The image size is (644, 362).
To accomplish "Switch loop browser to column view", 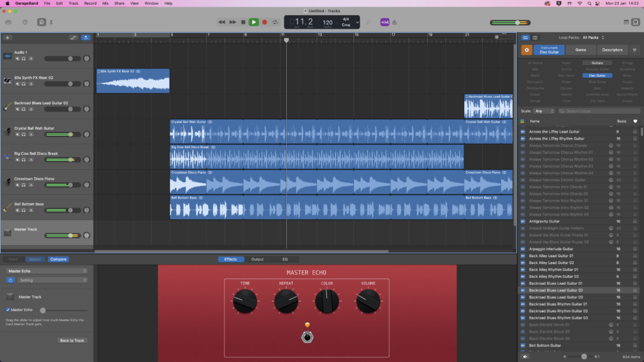I will pos(535,38).
